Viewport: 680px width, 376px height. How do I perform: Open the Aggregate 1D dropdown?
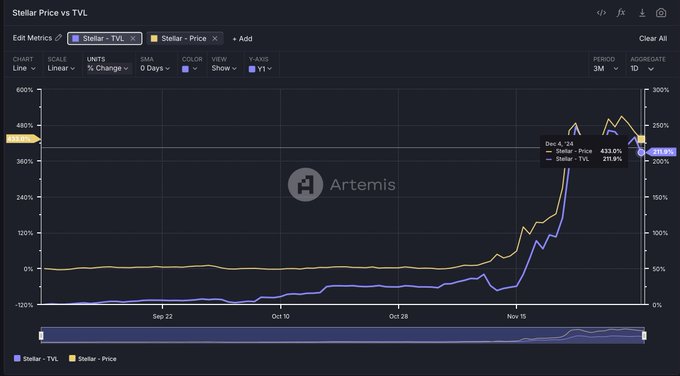(642, 69)
